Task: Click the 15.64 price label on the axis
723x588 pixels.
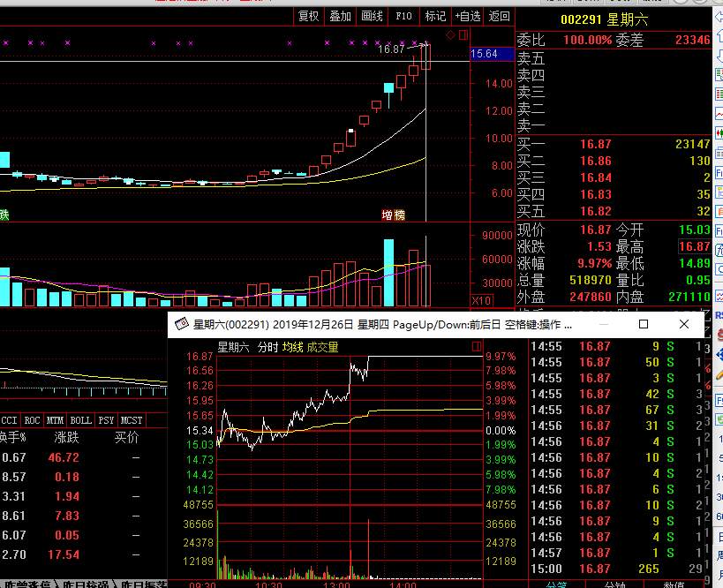Action: [x=492, y=54]
